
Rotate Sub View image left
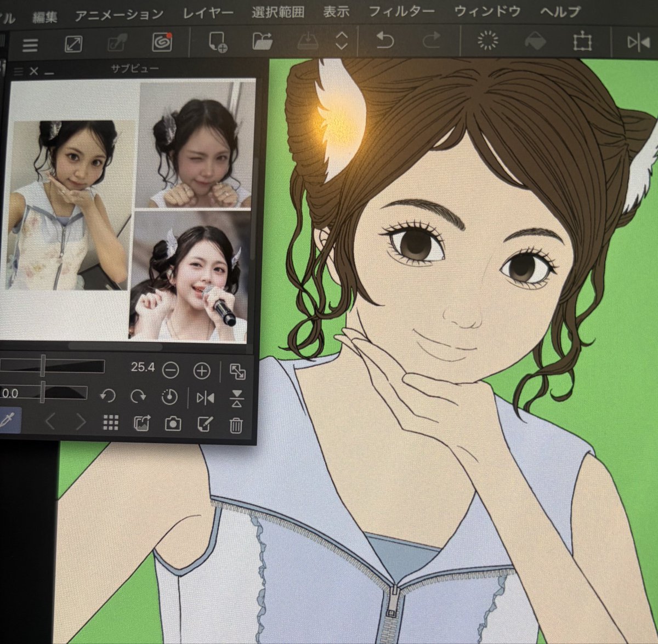coord(108,396)
